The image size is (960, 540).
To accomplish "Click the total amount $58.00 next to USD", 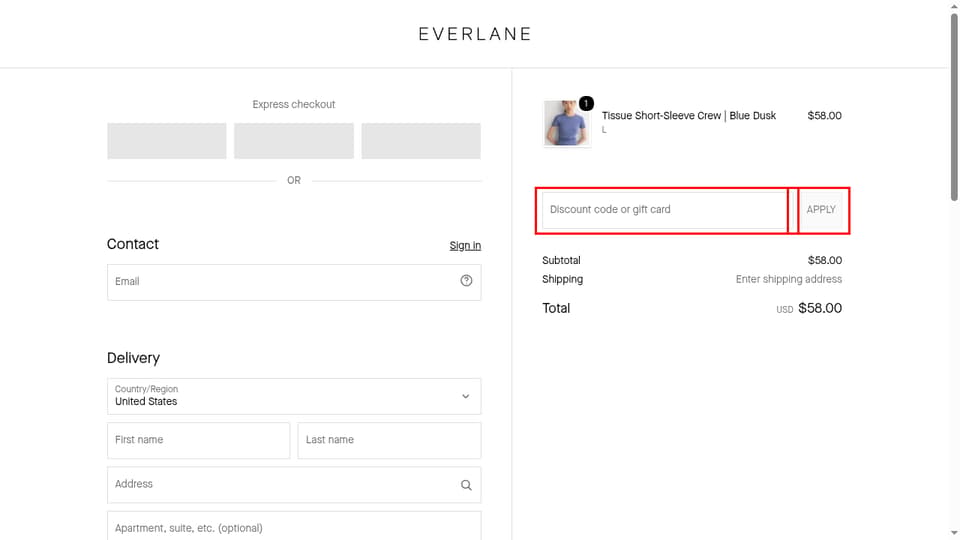I will point(820,308).
